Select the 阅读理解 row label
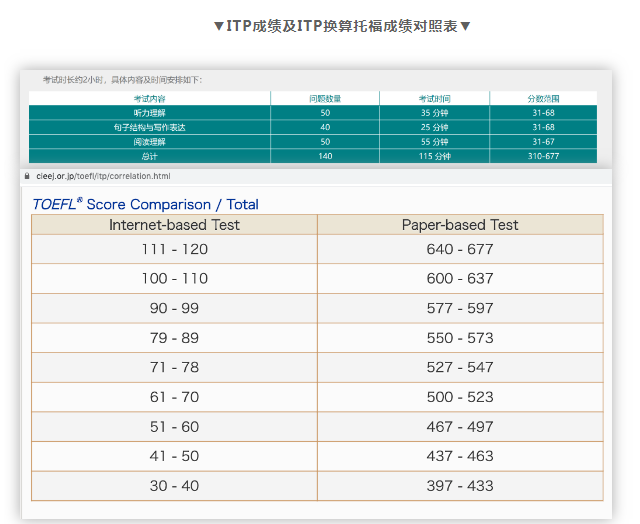Viewport: 640px width, 524px height. pyautogui.click(x=149, y=142)
